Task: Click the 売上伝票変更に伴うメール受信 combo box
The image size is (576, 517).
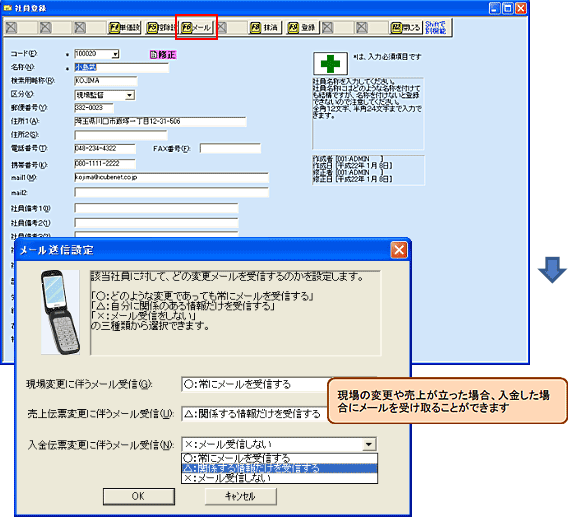Action: [x=255, y=414]
